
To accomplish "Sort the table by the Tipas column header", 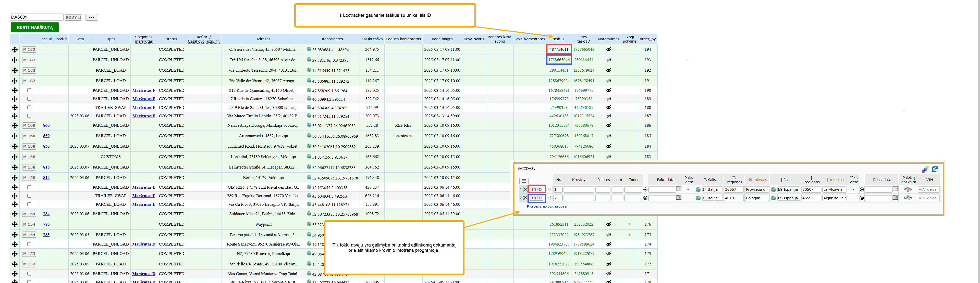I will coord(111,39).
